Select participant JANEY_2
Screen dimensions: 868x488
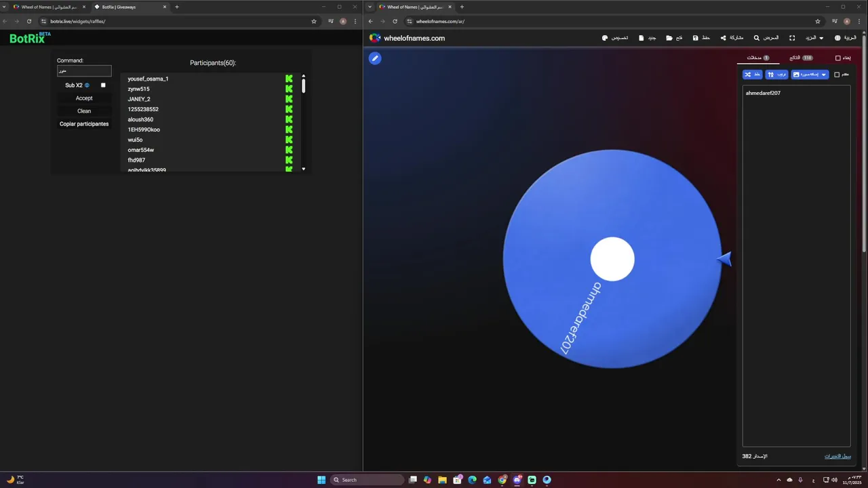tap(139, 99)
